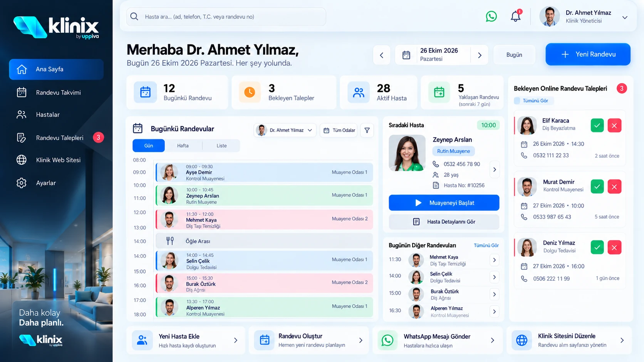Open Randevu Talepleri in sidebar
Viewport: 644px width, 362px height.
56,138
